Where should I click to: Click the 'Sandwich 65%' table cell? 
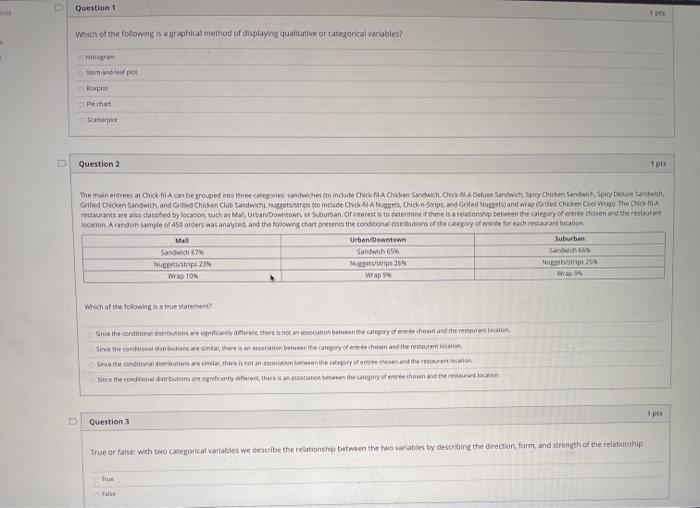pyautogui.click(x=378, y=251)
